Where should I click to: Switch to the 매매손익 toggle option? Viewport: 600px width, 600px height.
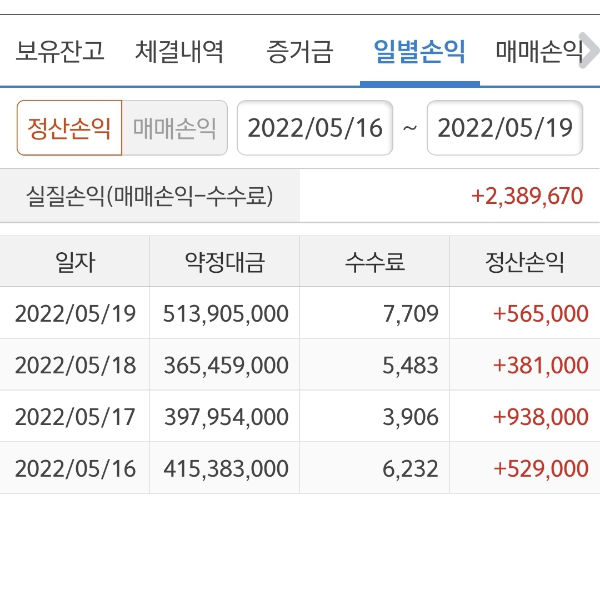(175, 128)
